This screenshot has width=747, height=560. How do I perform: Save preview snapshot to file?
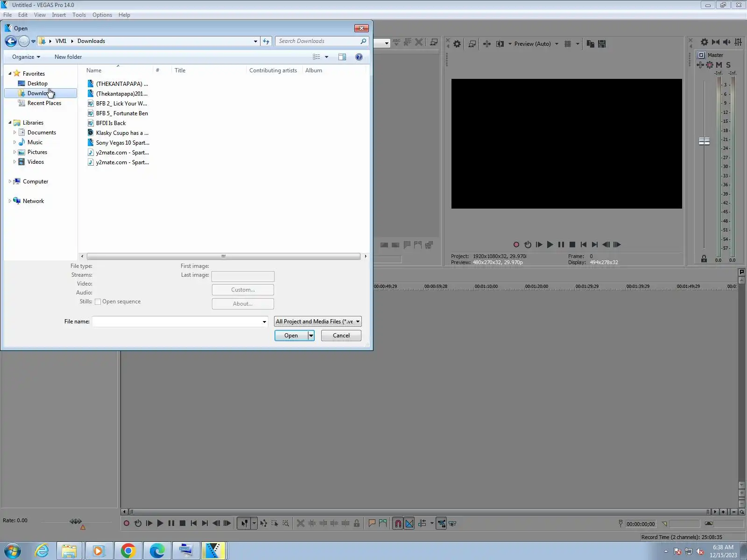(602, 44)
